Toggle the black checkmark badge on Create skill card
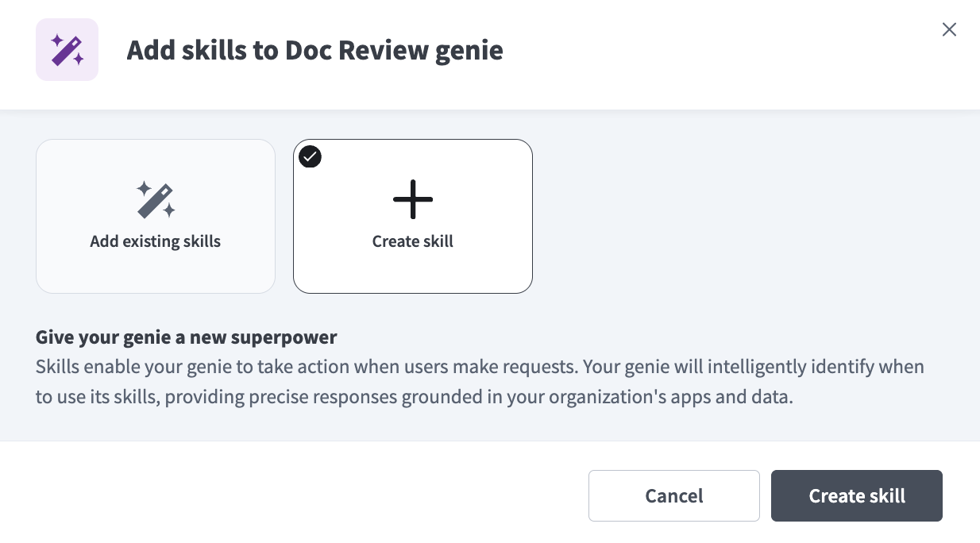The width and height of the screenshot is (980, 543). 310,157
